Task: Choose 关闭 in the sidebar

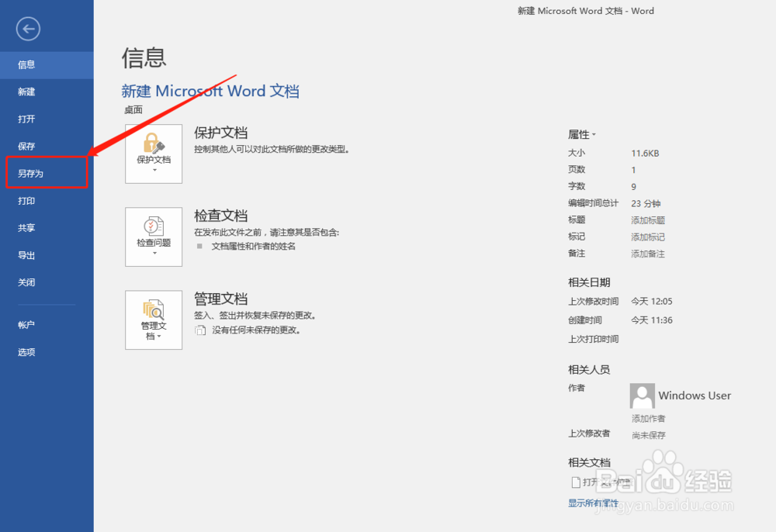Action: click(x=47, y=283)
